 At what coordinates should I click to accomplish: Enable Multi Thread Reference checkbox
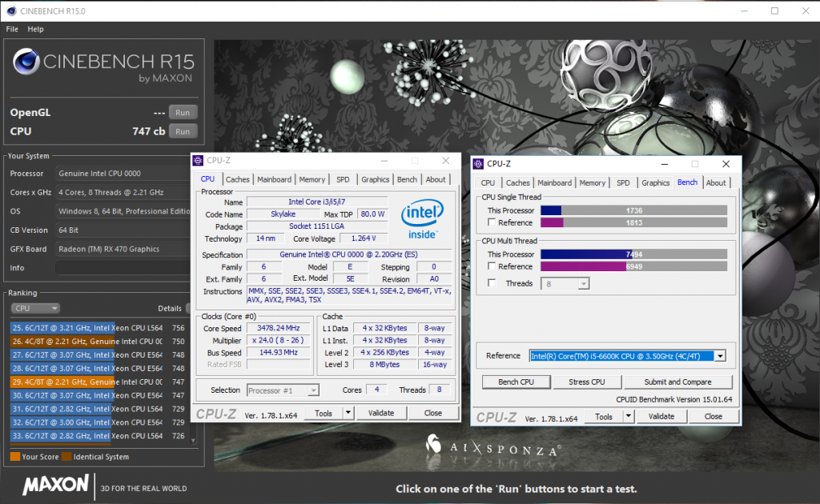[x=492, y=266]
